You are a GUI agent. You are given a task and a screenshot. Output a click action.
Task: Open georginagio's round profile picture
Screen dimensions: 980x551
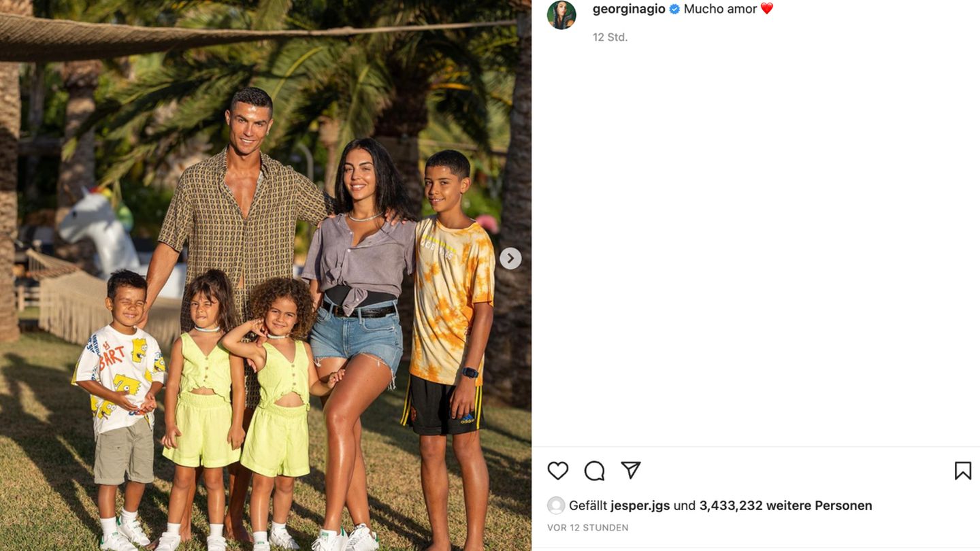coord(561,14)
